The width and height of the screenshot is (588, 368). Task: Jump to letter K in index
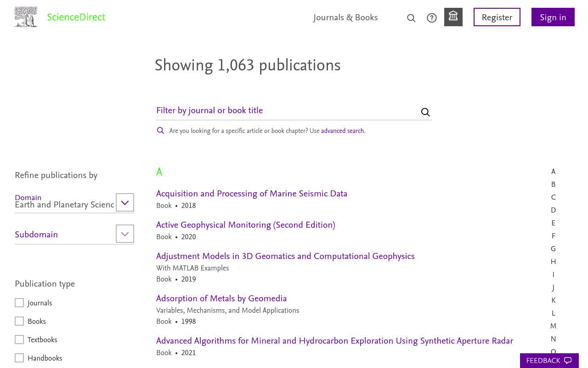point(553,300)
